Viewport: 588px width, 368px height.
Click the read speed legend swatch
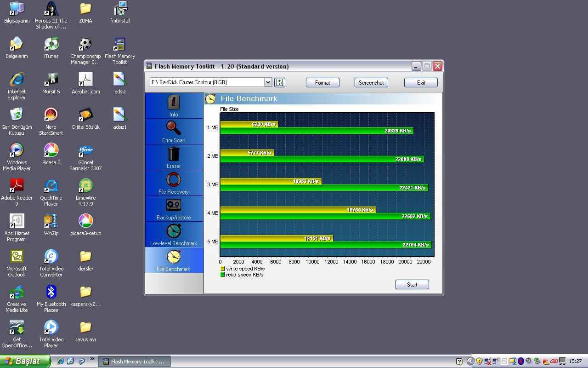[223, 275]
